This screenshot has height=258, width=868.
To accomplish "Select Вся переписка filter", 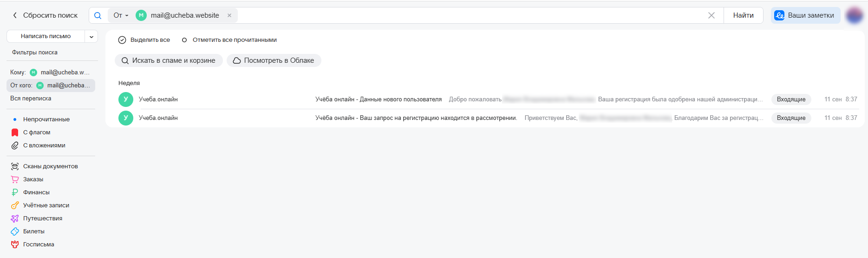I will (x=31, y=99).
